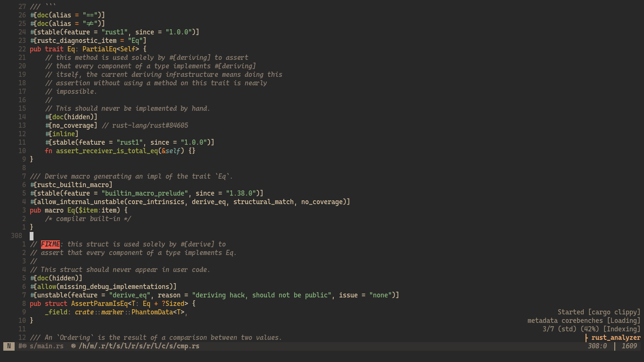Click the "pub struct AssertParamIsEq" declaration
This screenshot has width=644, height=362.
113,304
